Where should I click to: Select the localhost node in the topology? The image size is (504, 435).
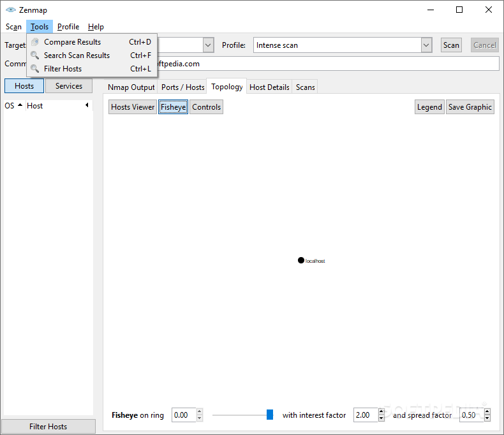click(x=301, y=260)
